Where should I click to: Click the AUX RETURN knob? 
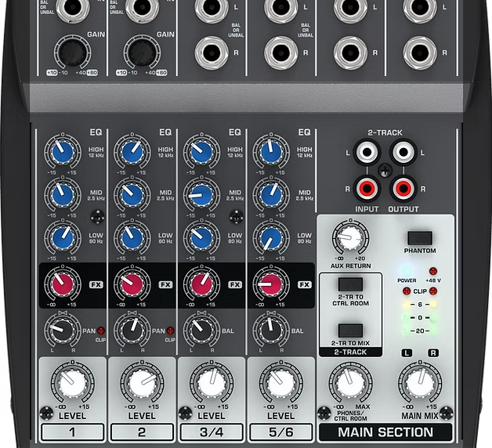(x=350, y=237)
